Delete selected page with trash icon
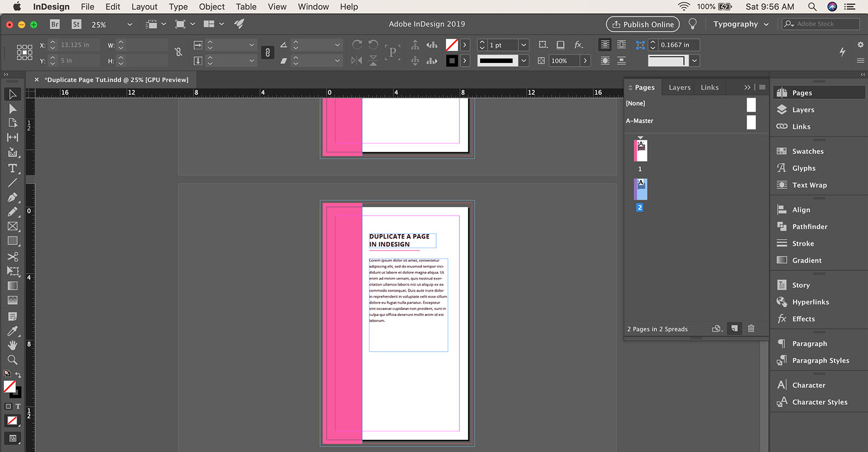 [x=751, y=328]
